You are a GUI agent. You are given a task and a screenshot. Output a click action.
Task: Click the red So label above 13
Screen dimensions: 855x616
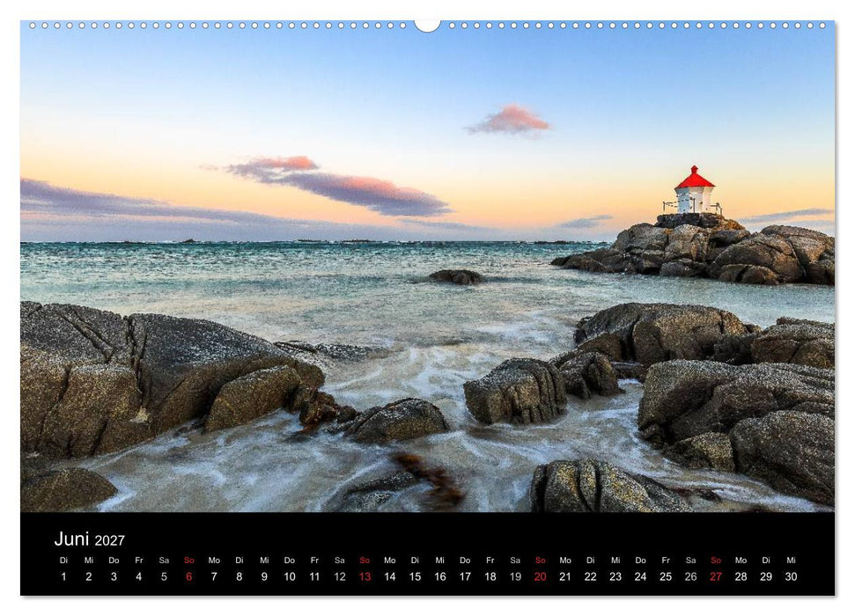(x=365, y=561)
